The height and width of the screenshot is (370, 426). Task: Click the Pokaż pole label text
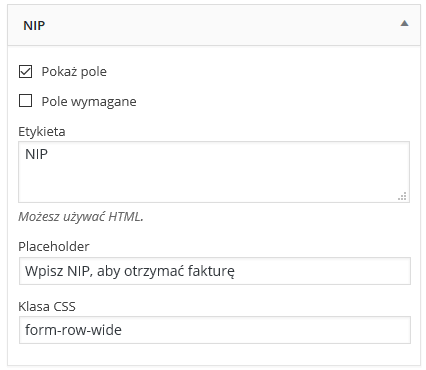74,72
